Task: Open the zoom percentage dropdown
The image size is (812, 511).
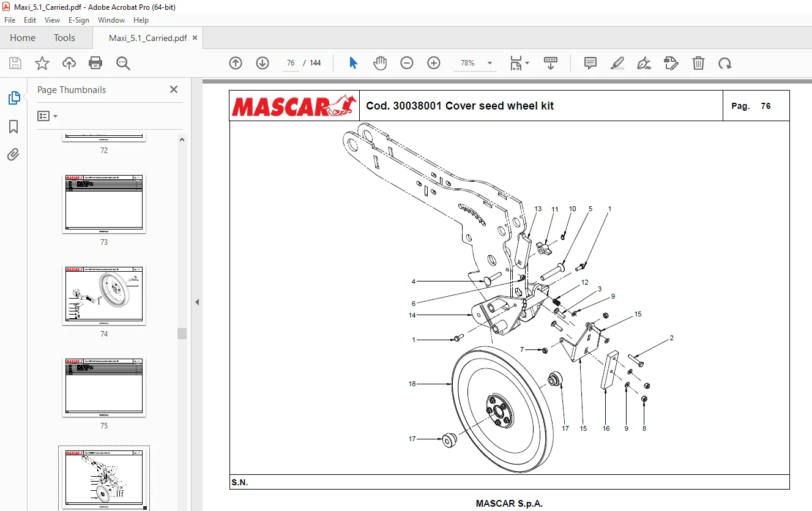Action: [490, 63]
